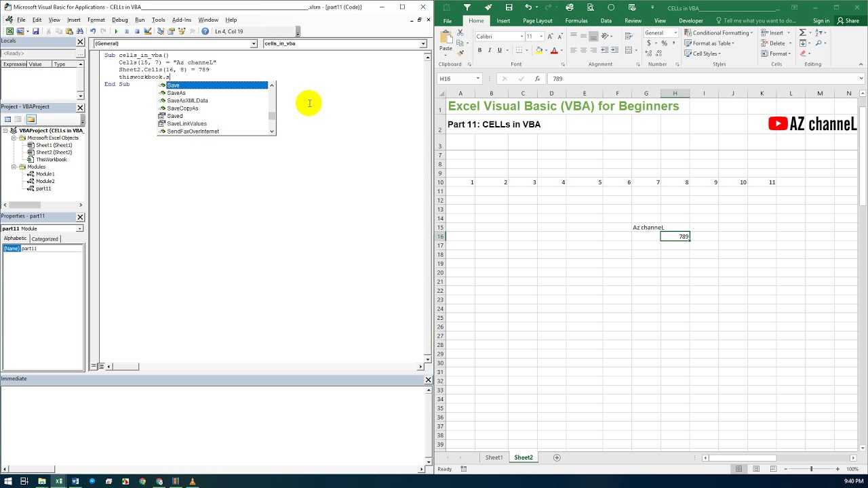The width and height of the screenshot is (868, 488).
Task: Open the Tools menu in VBA
Action: (158, 20)
